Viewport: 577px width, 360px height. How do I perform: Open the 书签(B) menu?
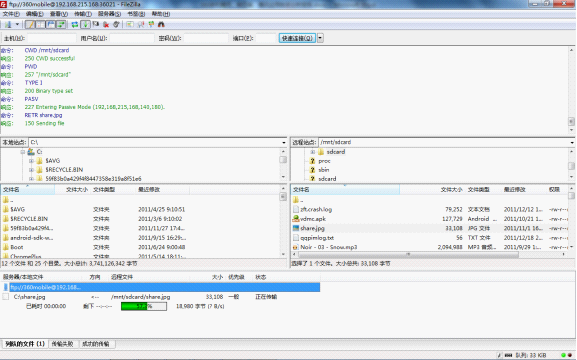tap(136, 14)
